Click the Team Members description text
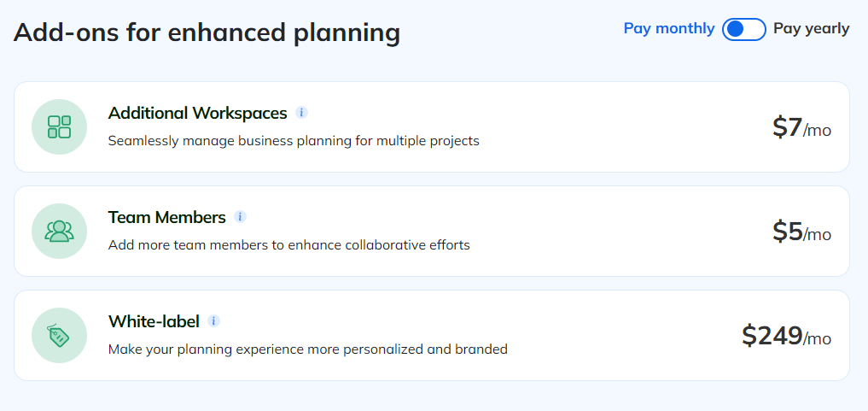This screenshot has width=868, height=411. 288,244
